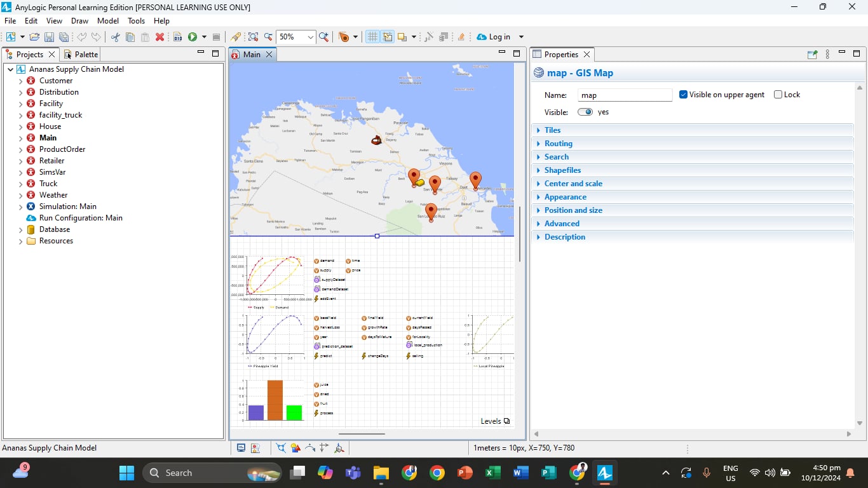Open the Model menu
868x488 pixels.
coord(108,21)
